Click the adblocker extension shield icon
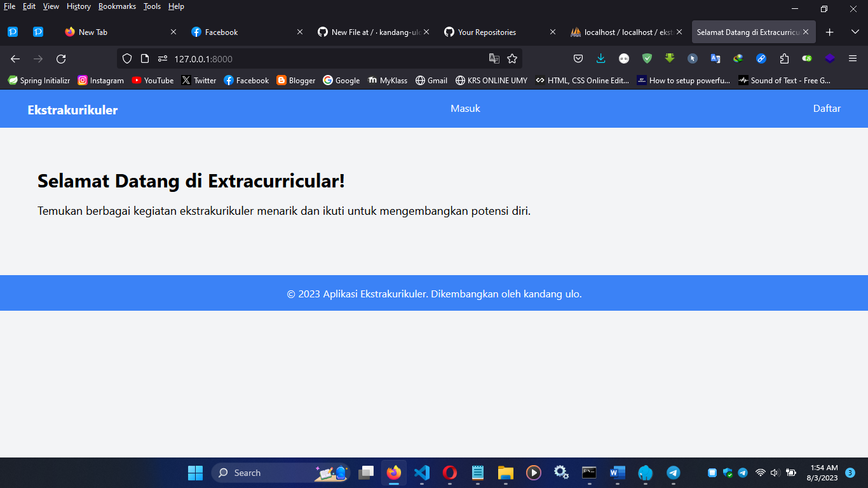Screen dimensions: 868x488 click(x=646, y=58)
